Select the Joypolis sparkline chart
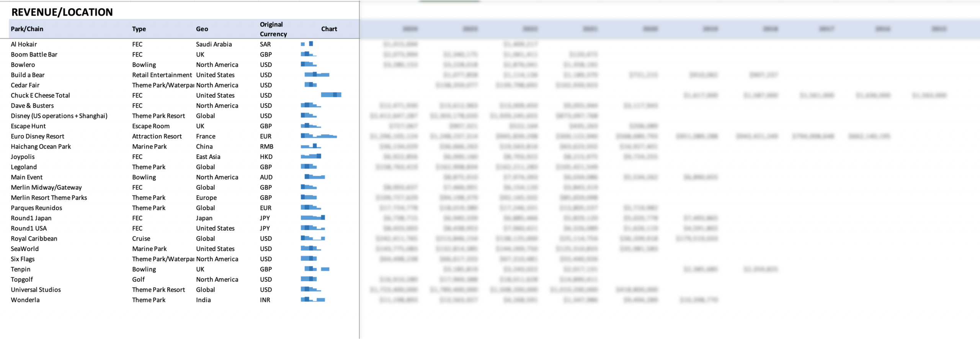The image size is (980, 339). (311, 156)
